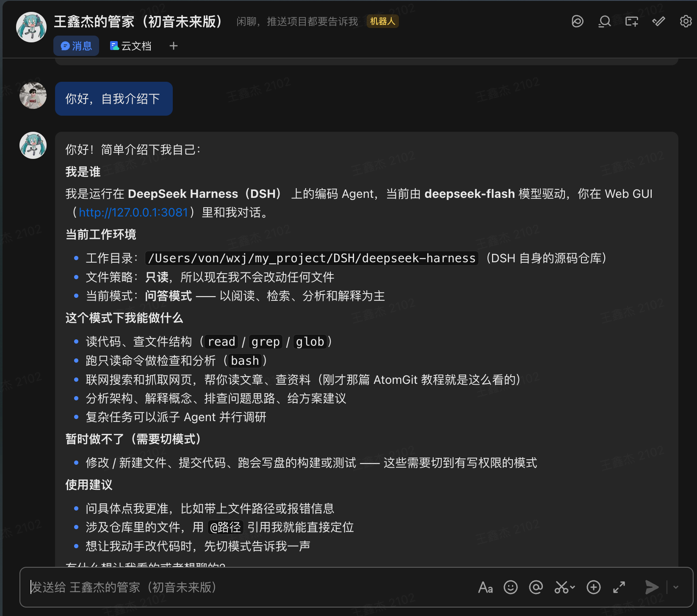The image size is (697, 616).
Task: Add a new tab with plus button
Action: tap(174, 46)
